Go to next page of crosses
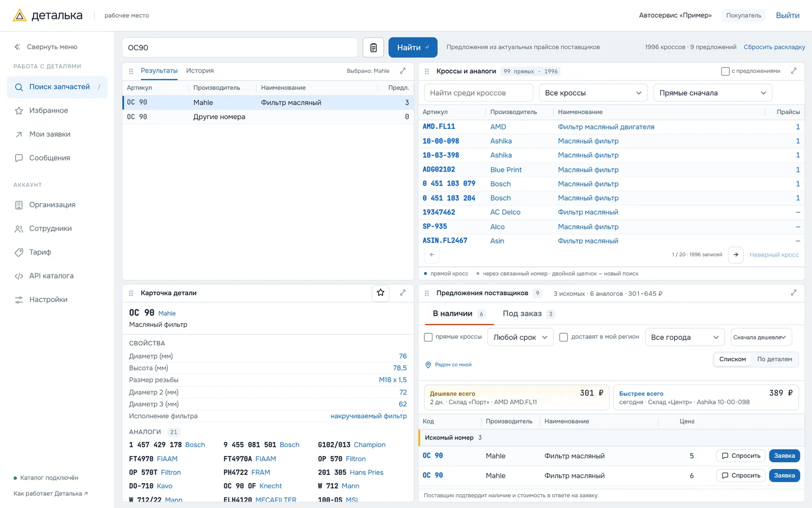 click(x=736, y=255)
